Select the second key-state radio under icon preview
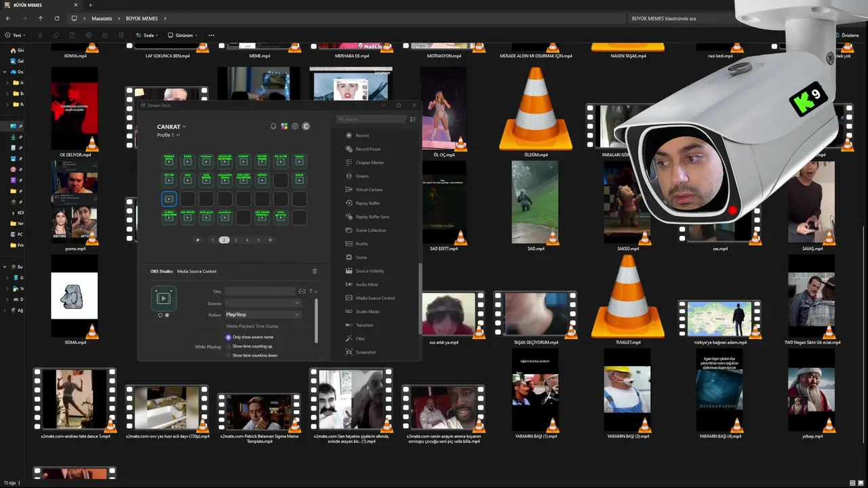Screen dimensions: 868x488 pos(167,315)
